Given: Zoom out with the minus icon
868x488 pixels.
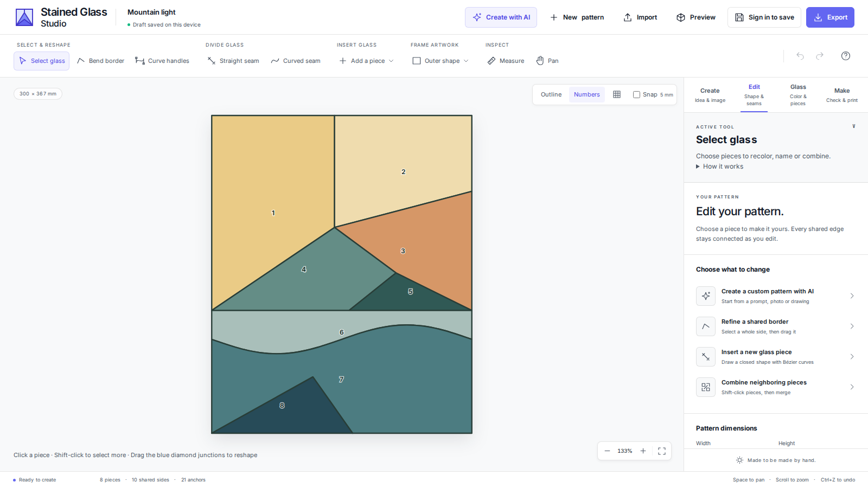Looking at the screenshot, I should coord(607,451).
